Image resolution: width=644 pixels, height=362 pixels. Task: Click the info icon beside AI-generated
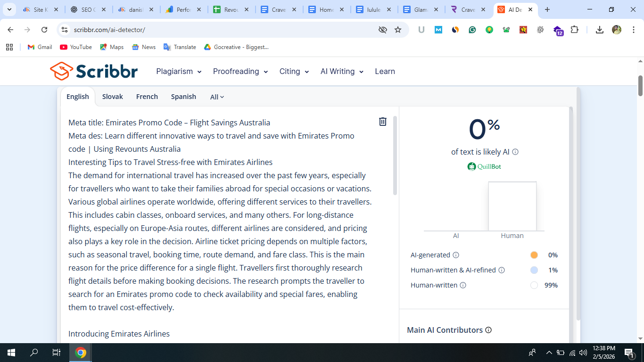pos(456,255)
